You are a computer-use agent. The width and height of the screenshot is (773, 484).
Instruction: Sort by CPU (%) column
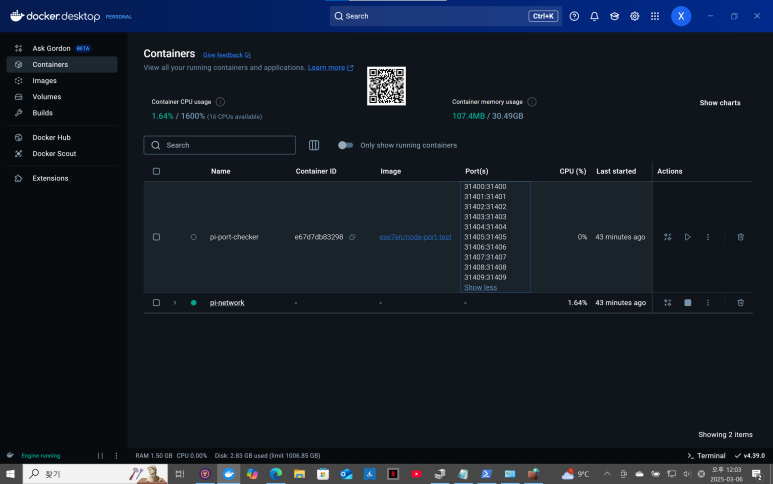tap(572, 172)
